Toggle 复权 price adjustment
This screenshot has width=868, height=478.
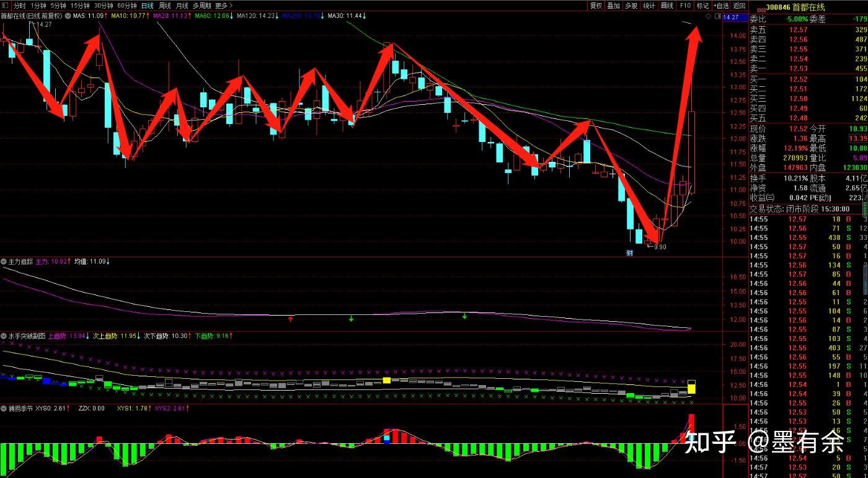point(596,6)
